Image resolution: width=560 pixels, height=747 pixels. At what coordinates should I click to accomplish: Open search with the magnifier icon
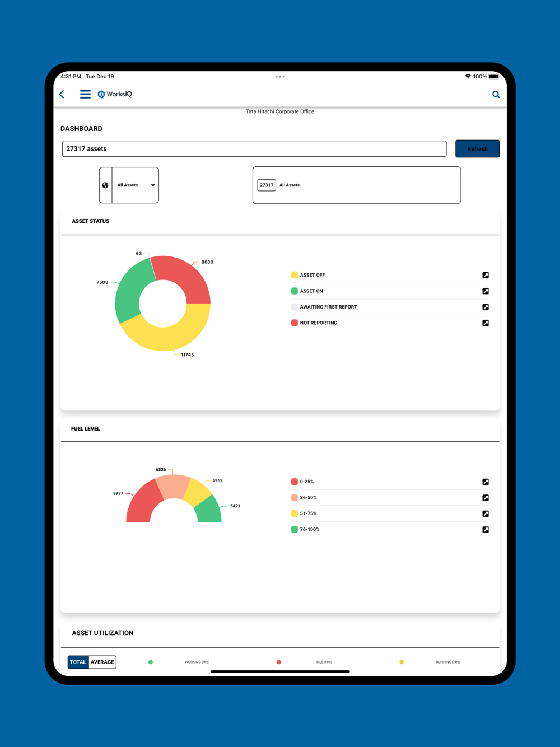(x=496, y=94)
